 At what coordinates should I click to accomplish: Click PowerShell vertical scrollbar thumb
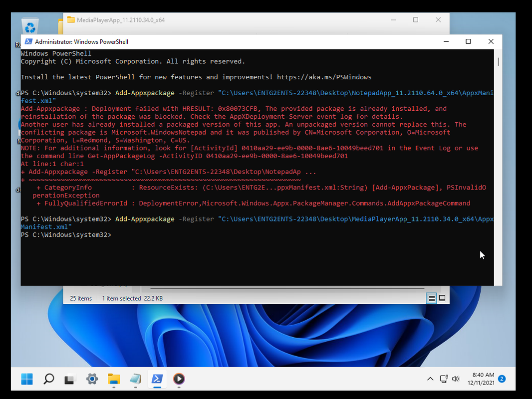pos(498,62)
